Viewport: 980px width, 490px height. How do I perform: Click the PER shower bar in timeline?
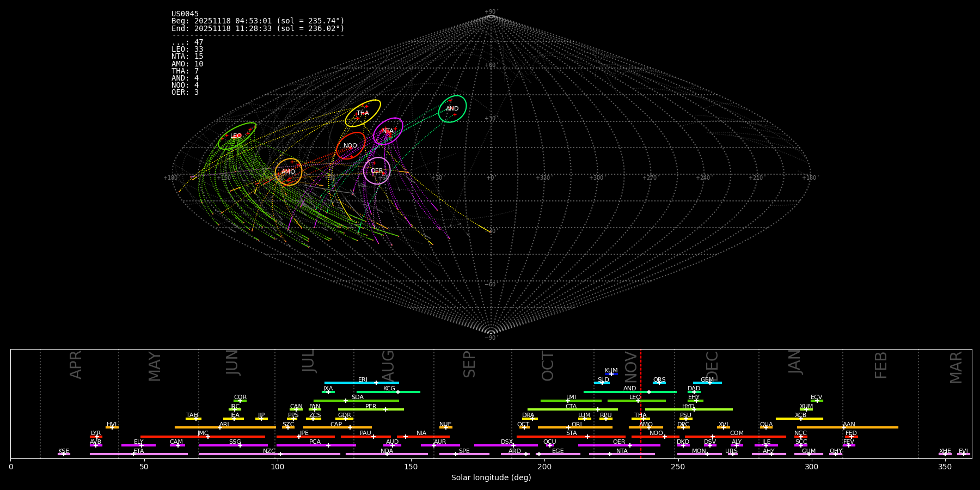tap(371, 409)
